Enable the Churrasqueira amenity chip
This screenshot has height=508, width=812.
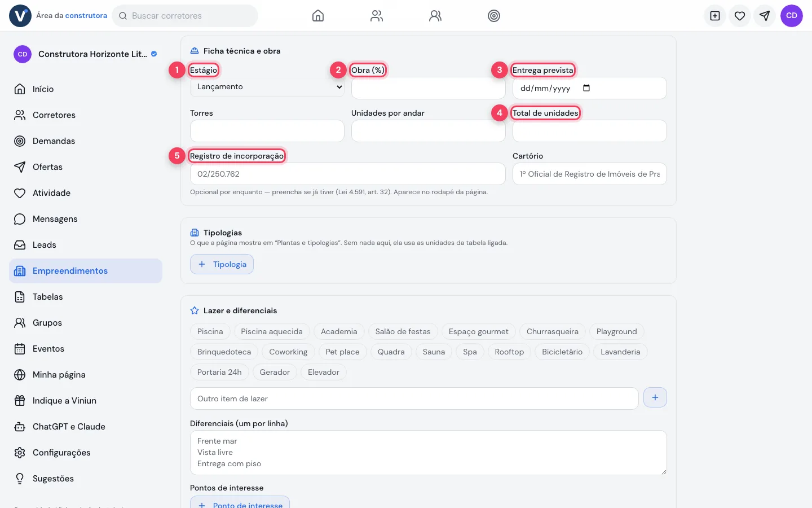tap(553, 332)
